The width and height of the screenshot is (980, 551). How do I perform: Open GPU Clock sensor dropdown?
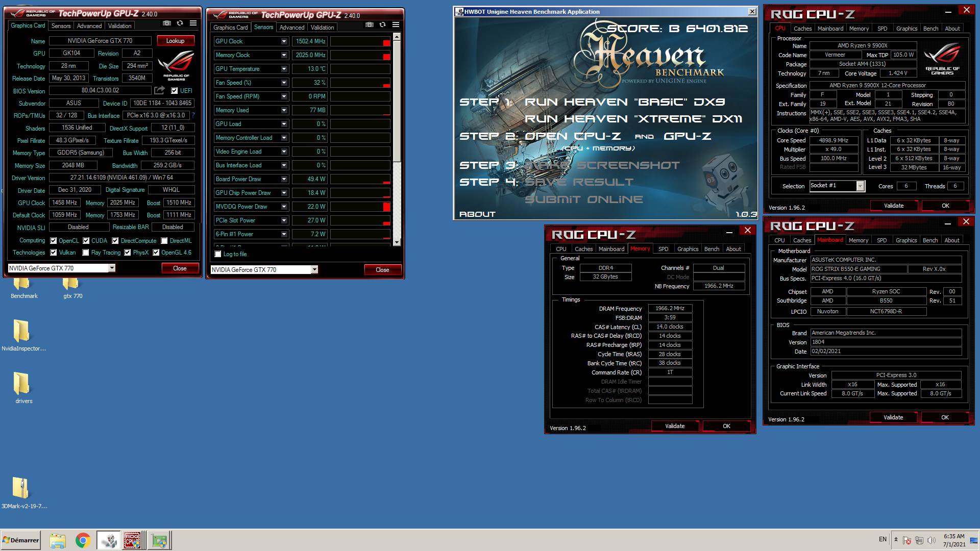(x=284, y=41)
